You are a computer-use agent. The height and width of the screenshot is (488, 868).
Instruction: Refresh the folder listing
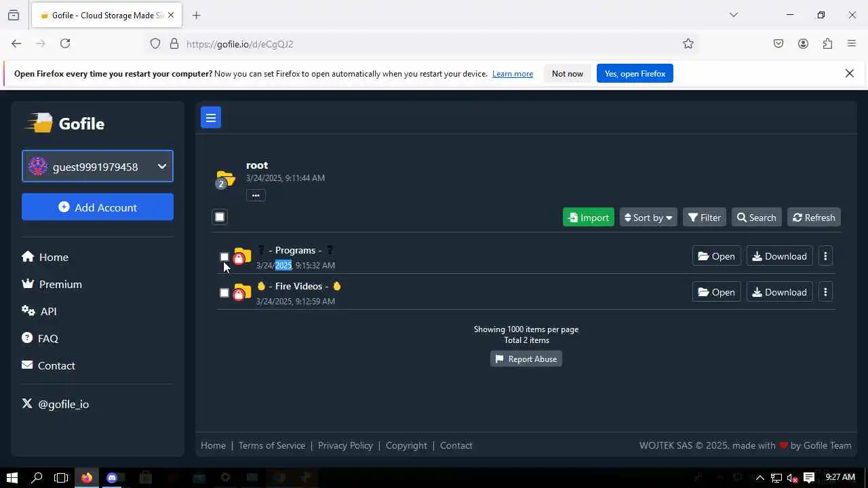814,217
